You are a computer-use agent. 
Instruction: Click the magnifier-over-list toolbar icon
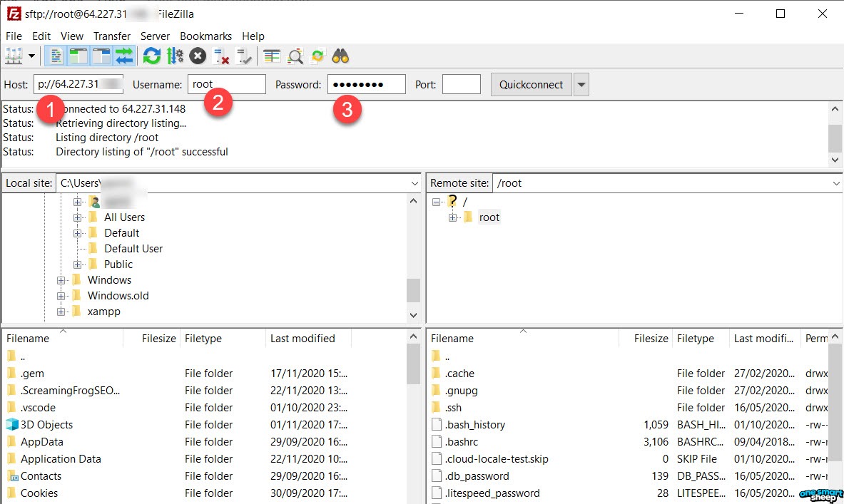point(295,56)
